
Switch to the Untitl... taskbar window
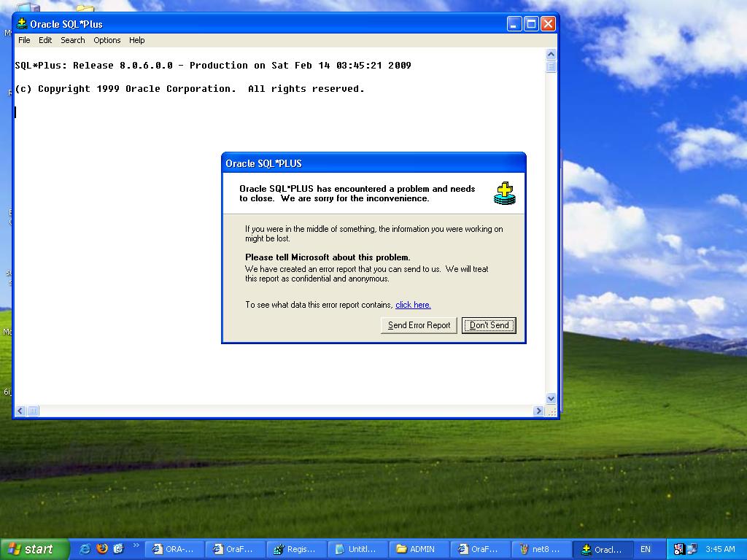[357, 549]
